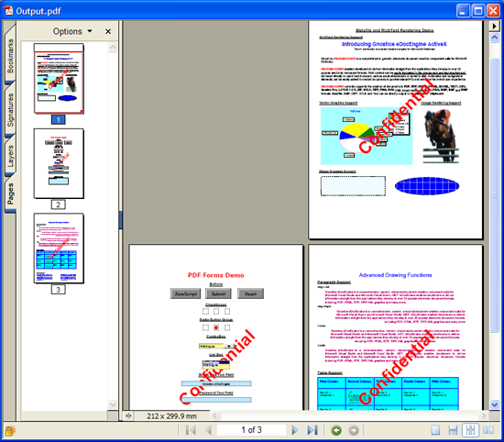Advance to next page arrow
The image size is (504, 442).
coord(294,430)
